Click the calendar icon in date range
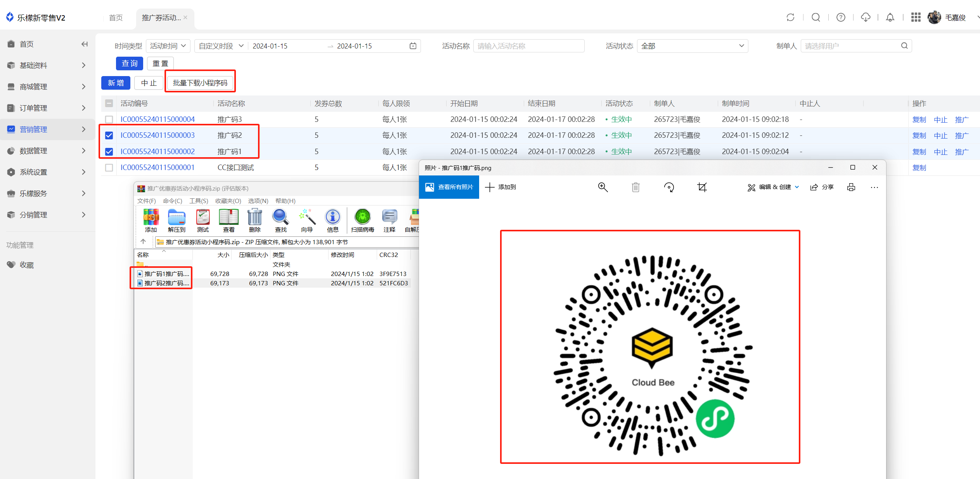The height and width of the screenshot is (479, 980). pos(413,46)
